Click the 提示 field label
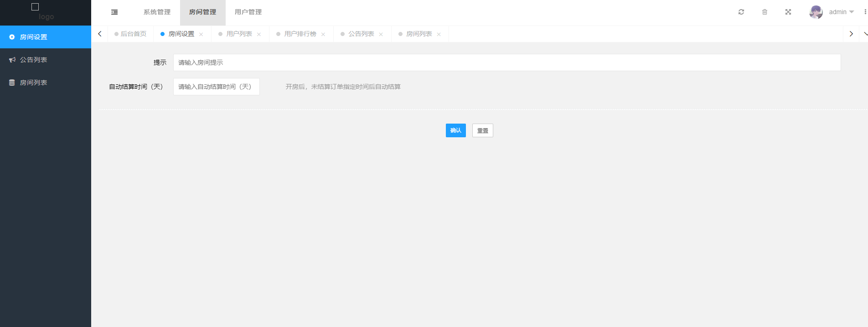Screen dimensions: 868x327 click(x=160, y=62)
